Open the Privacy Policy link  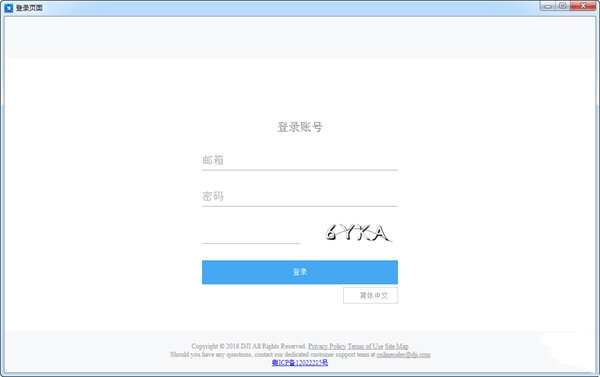click(327, 346)
